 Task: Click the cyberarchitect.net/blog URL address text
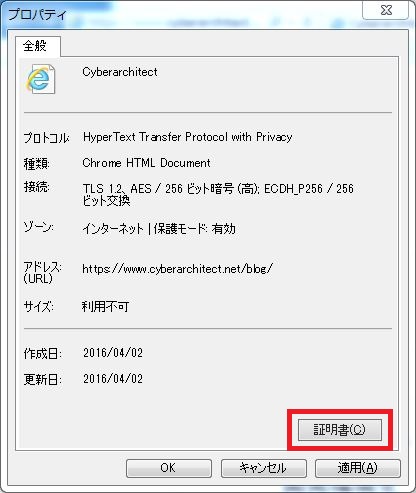pyautogui.click(x=178, y=268)
